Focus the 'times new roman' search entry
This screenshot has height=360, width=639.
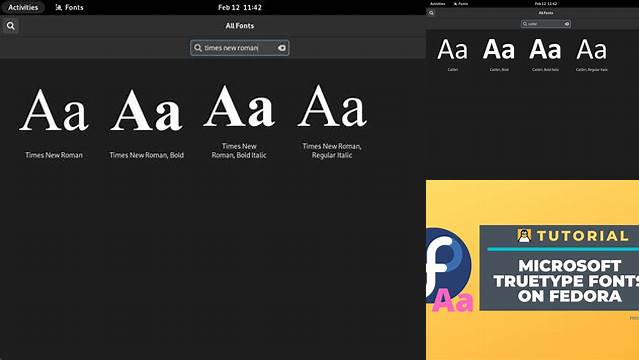(240, 48)
